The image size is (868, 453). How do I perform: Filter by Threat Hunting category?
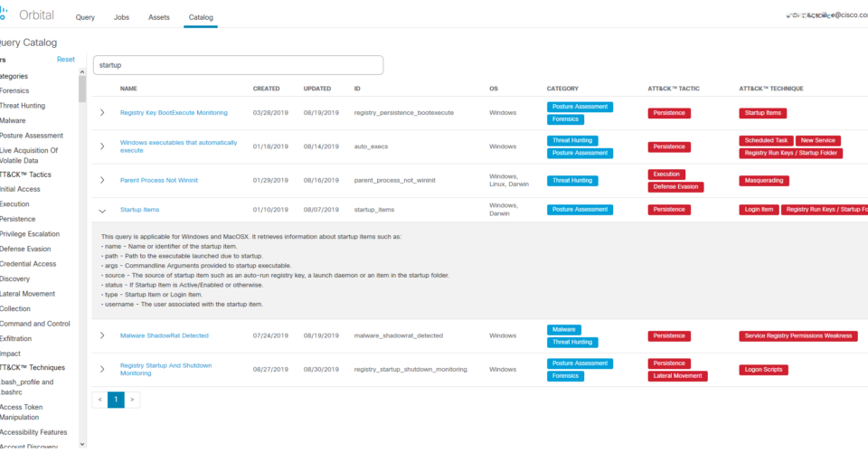[x=23, y=106]
